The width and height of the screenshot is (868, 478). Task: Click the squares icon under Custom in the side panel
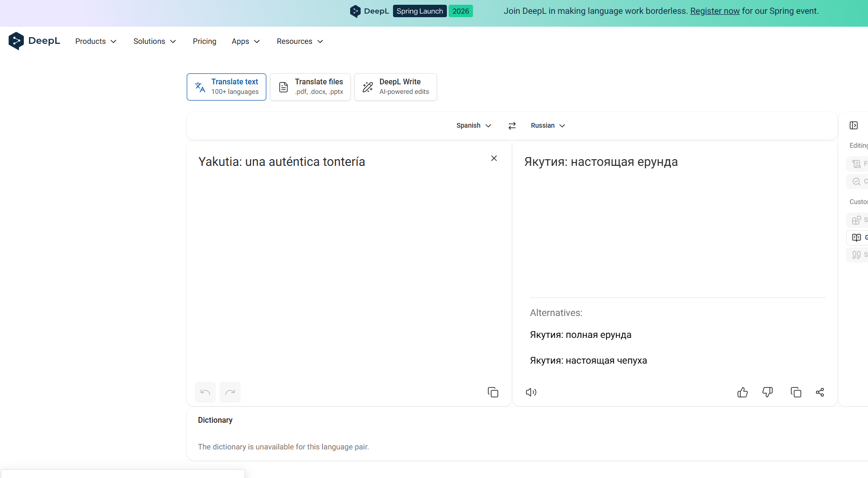click(x=857, y=220)
